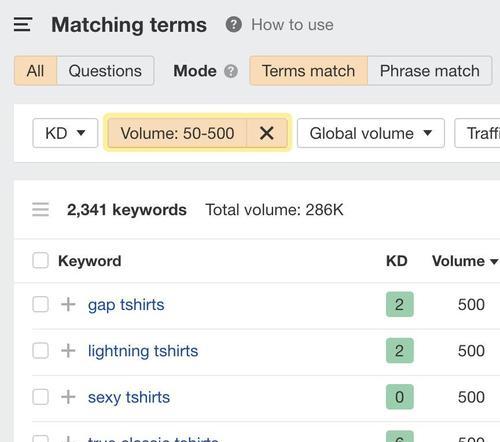Click the How to use help icon
This screenshot has width=500, height=442.
point(233,25)
